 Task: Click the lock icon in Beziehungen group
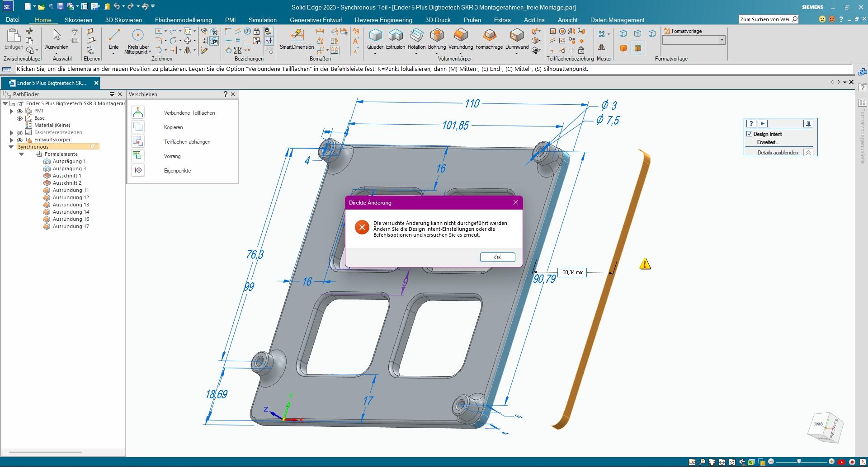[x=256, y=32]
